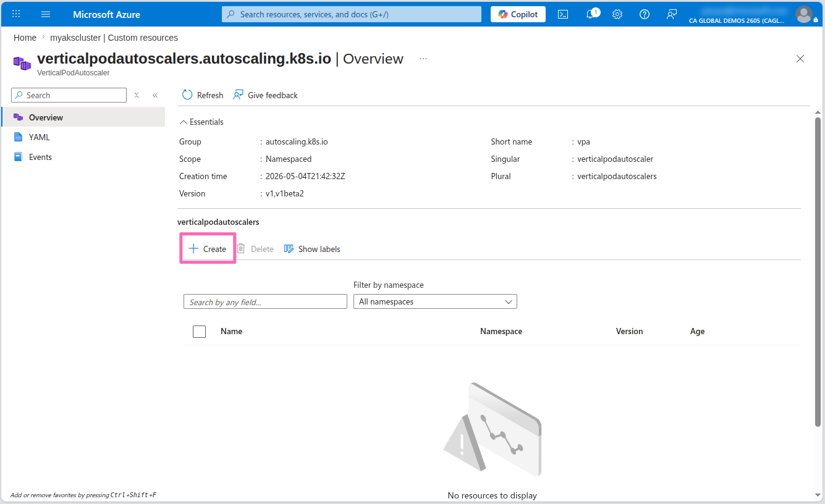Click the vertical scrollbar of the content pane

tap(818, 272)
